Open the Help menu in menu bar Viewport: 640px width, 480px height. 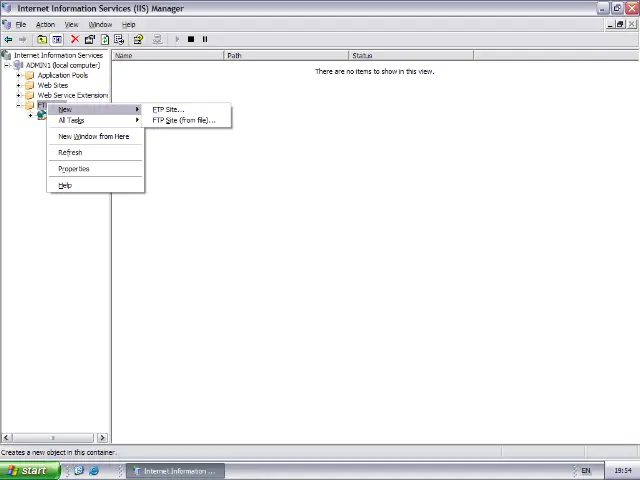coord(129,24)
